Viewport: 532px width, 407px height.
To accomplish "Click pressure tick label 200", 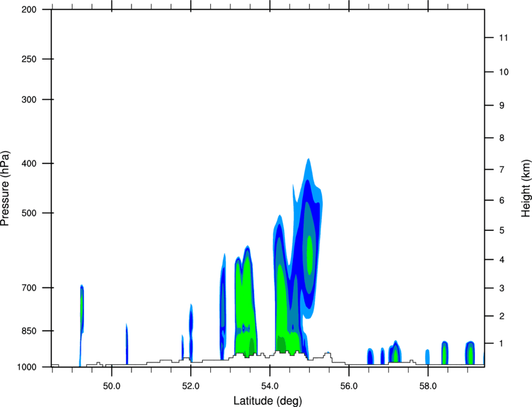I will tap(29, 9).
